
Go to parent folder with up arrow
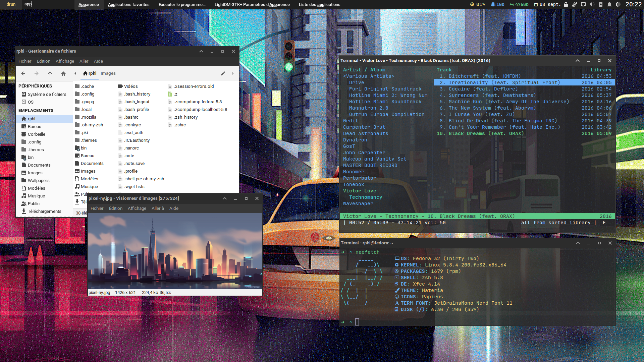(50, 73)
